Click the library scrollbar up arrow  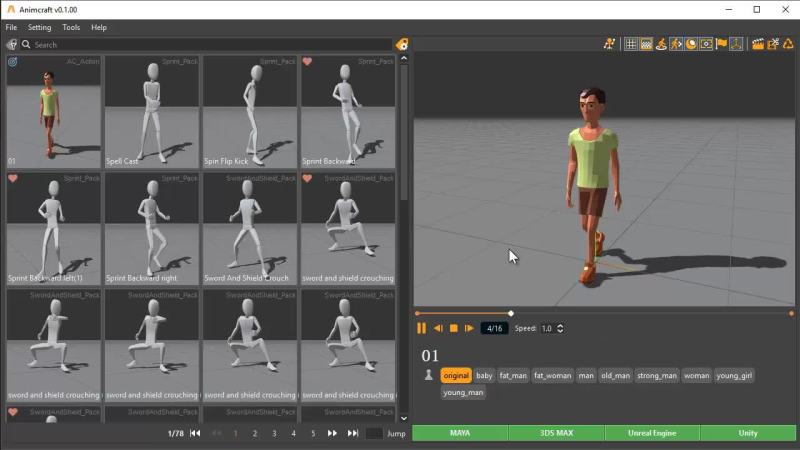click(x=404, y=59)
